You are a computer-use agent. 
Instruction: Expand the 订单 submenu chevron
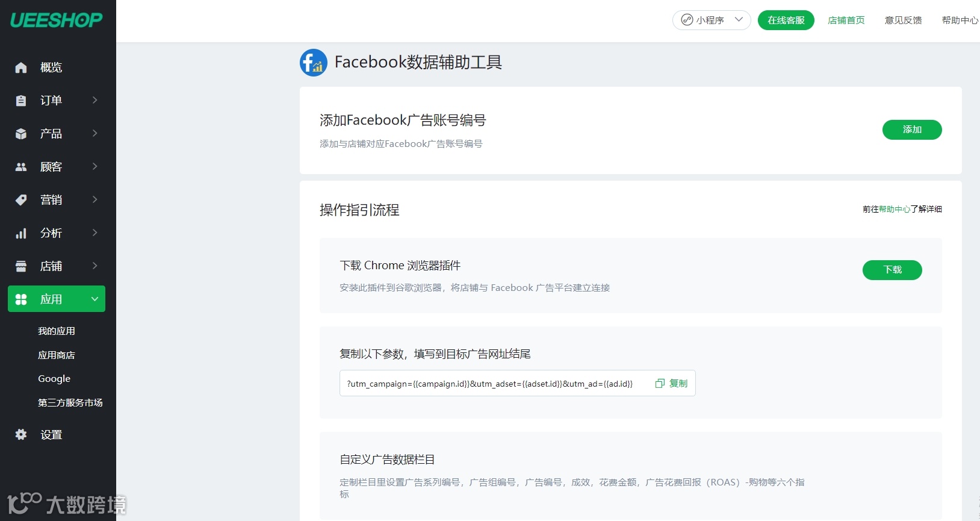[95, 100]
